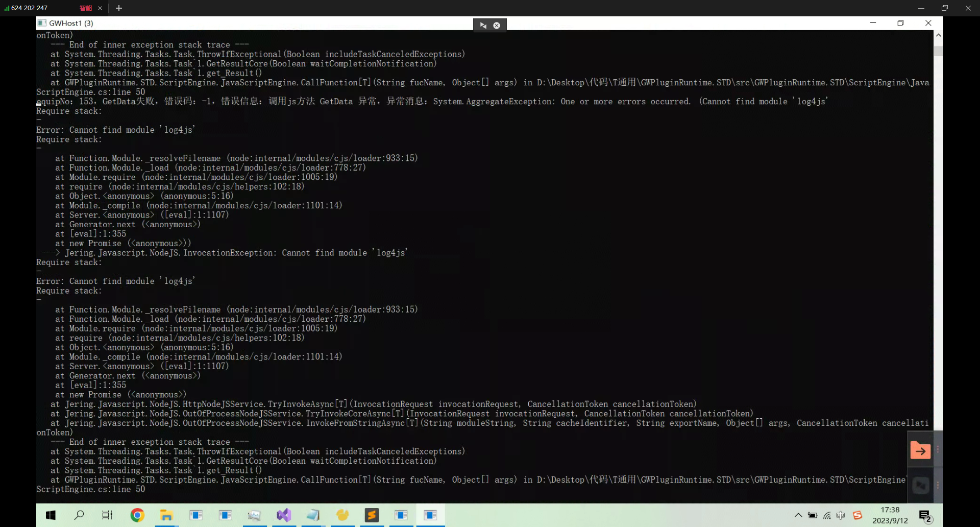Open the notification center icon
Image resolution: width=980 pixels, height=527 pixels.
pyautogui.click(x=925, y=516)
